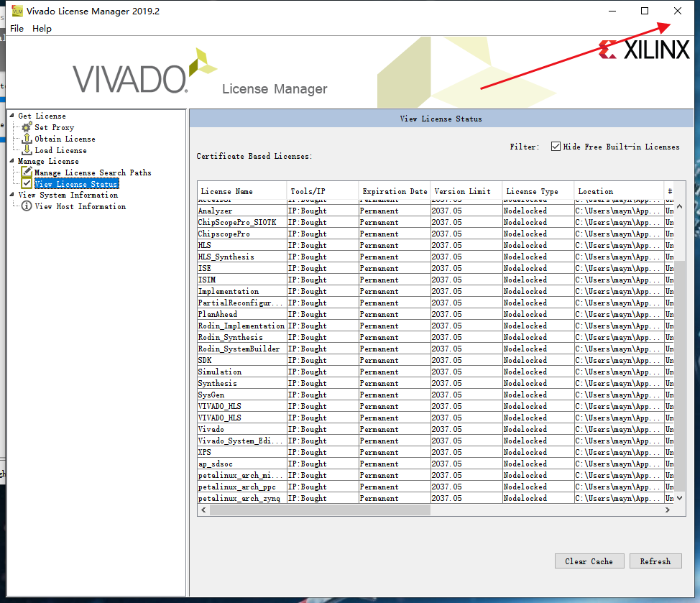
Task: Select the PartialReconfigur... license row
Action: point(436,303)
